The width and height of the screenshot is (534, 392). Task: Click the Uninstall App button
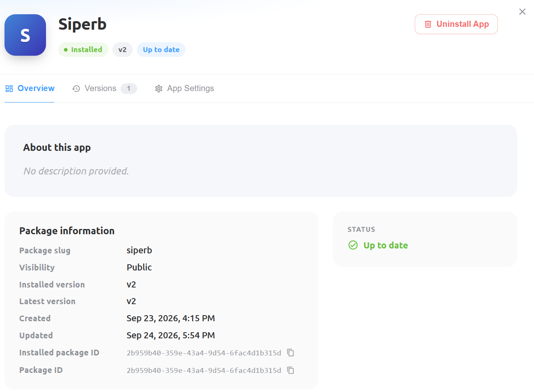[x=456, y=24]
